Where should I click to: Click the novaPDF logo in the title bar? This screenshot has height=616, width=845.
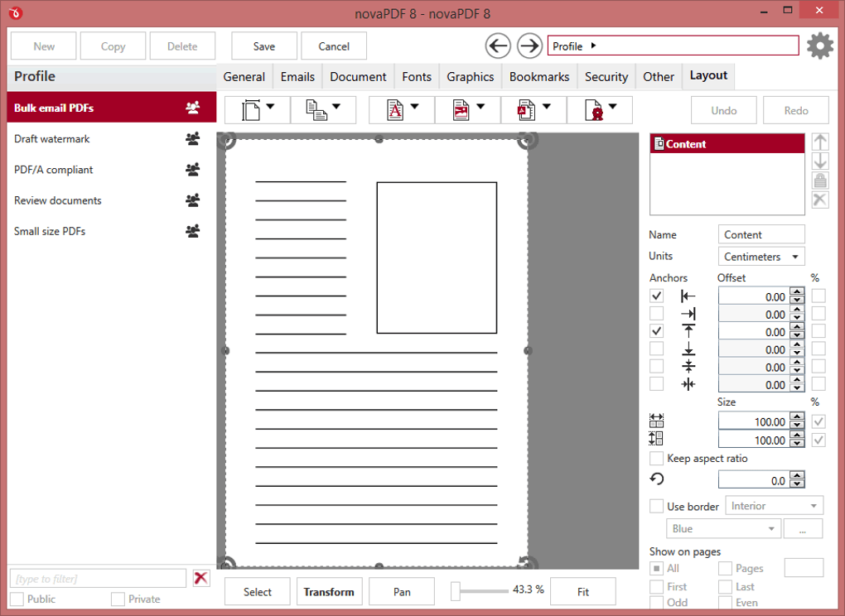pyautogui.click(x=16, y=13)
